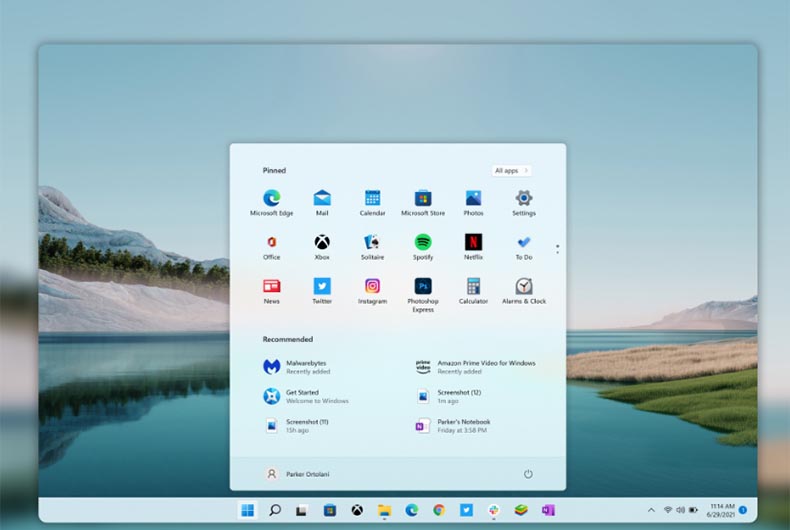This screenshot has width=790, height=530.
Task: Launch Google Chrome from the taskbar
Action: coord(439,510)
